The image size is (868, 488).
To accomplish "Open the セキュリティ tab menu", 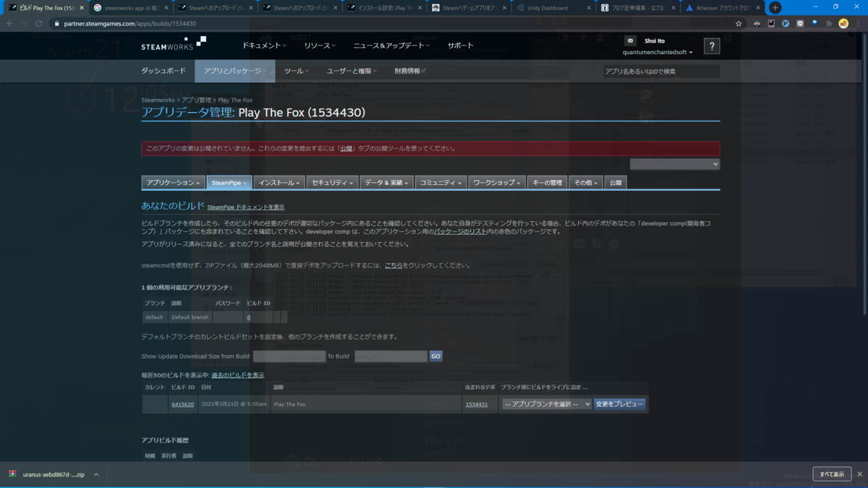I will click(x=332, y=183).
